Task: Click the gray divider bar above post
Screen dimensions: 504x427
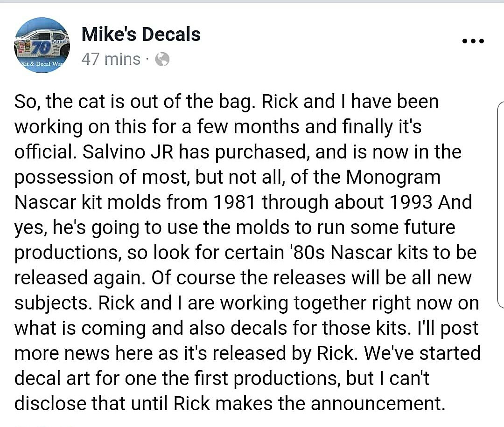Action: [x=252, y=1]
